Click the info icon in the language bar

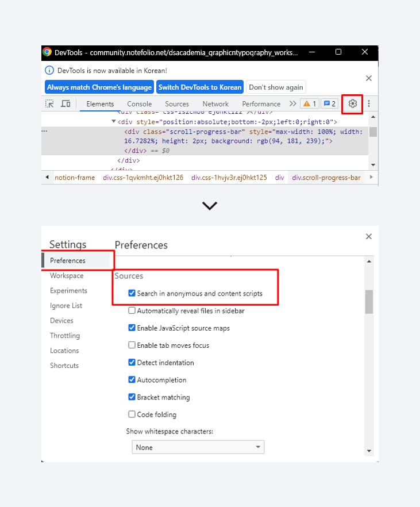tap(49, 70)
